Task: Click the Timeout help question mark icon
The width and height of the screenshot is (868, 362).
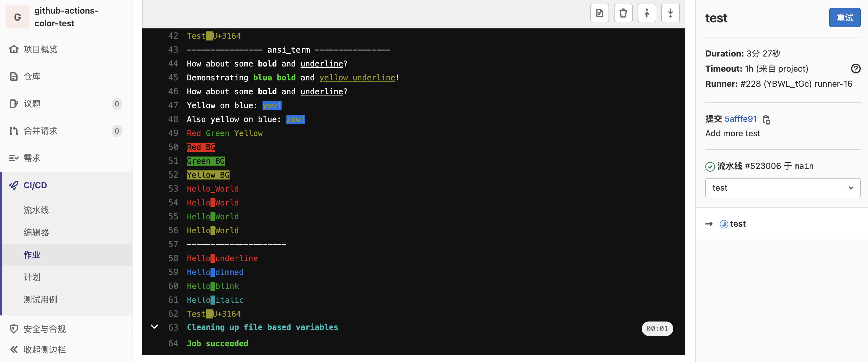Action: [856, 68]
